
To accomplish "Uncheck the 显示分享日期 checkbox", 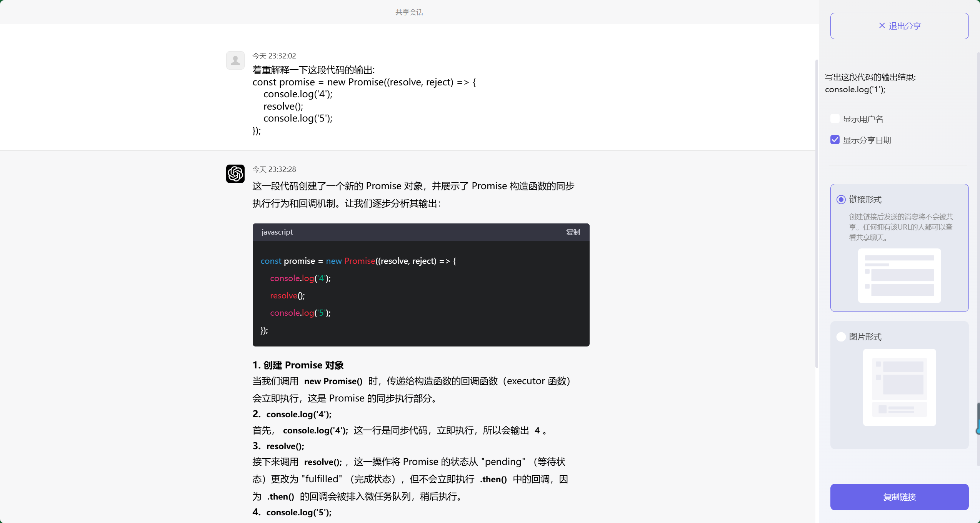I will click(835, 140).
